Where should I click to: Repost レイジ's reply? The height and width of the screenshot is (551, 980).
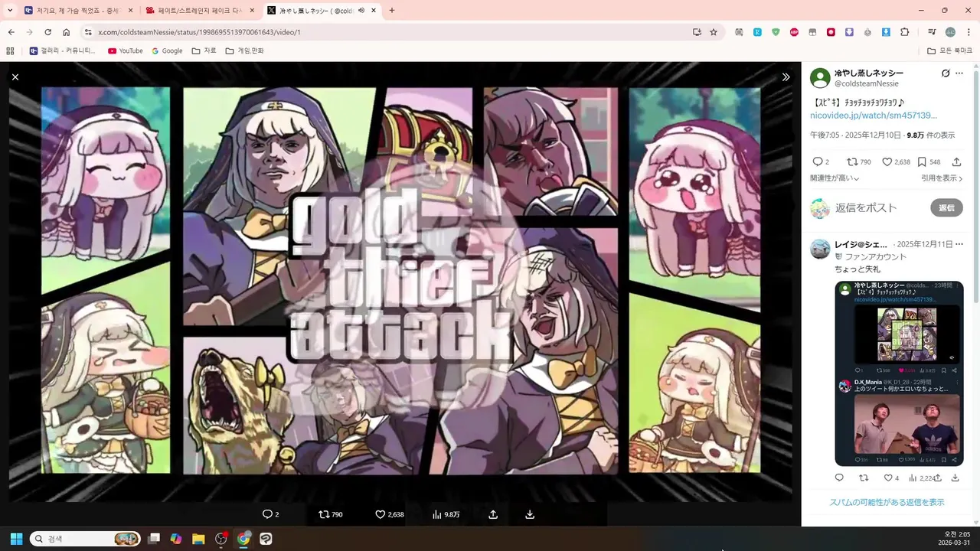click(x=864, y=478)
